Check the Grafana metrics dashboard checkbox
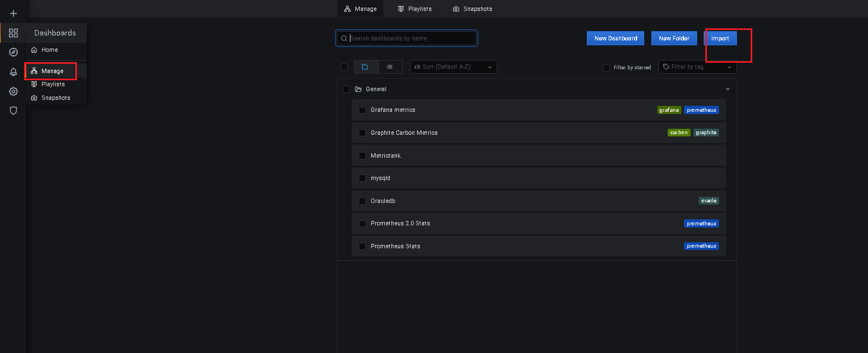This screenshot has width=868, height=353. [x=362, y=110]
